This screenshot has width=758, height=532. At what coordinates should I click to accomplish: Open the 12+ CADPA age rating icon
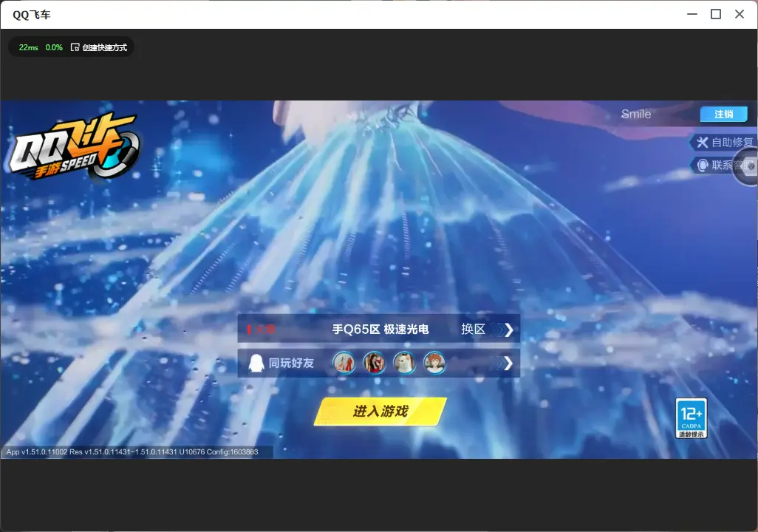pyautogui.click(x=692, y=418)
